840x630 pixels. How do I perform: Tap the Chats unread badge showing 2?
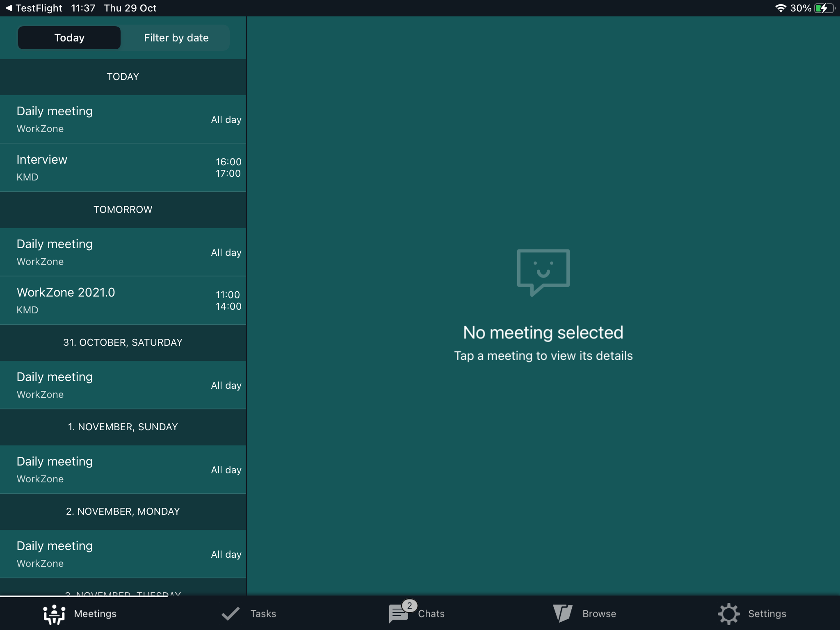409,605
